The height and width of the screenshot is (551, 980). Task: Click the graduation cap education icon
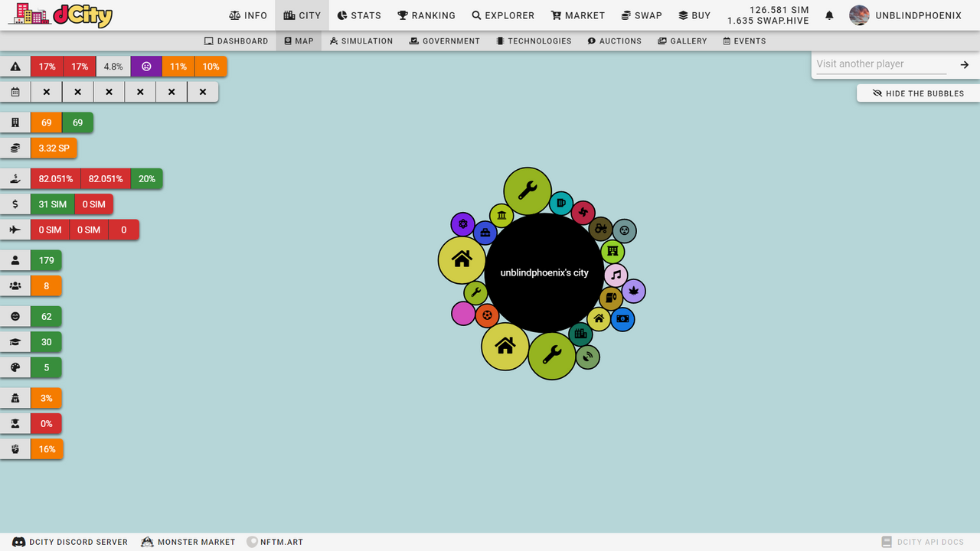pos(15,342)
